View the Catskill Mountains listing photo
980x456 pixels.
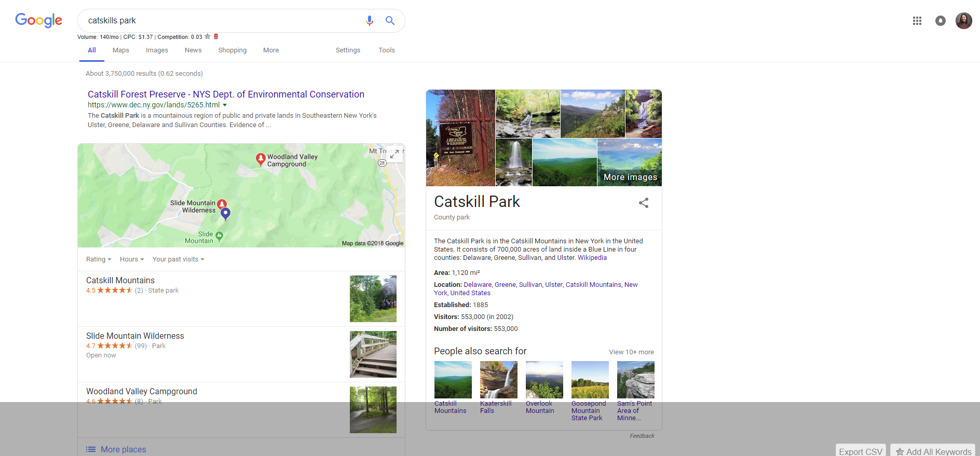click(x=373, y=299)
